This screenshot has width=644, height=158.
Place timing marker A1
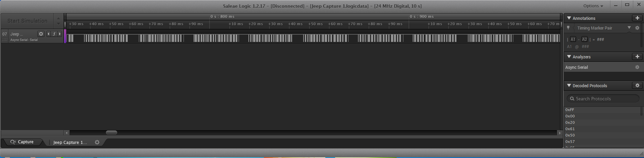[x=573, y=39]
